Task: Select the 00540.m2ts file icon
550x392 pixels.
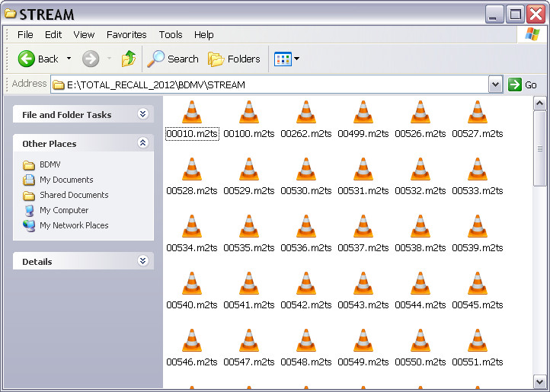Action: (x=192, y=284)
